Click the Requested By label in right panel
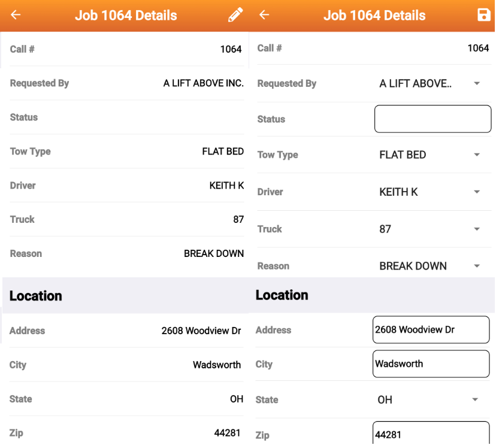 (x=286, y=83)
